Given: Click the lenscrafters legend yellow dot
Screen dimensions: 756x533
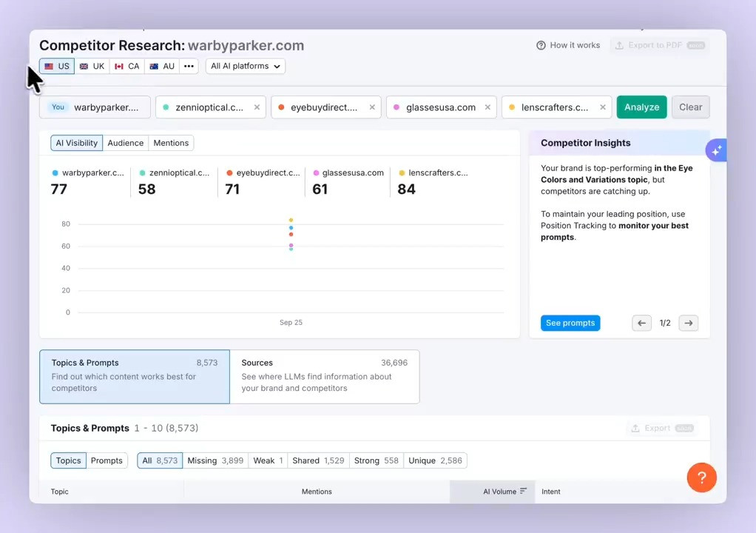Looking at the screenshot, I should pos(402,172).
